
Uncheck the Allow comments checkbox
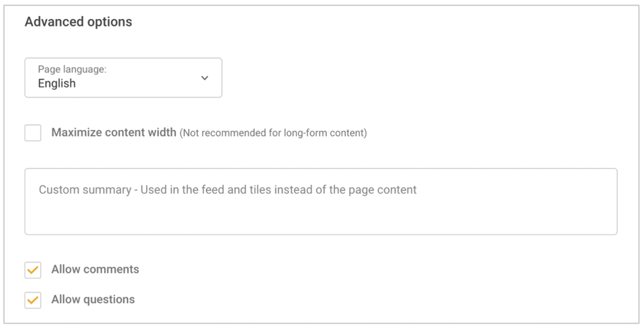[x=33, y=270]
